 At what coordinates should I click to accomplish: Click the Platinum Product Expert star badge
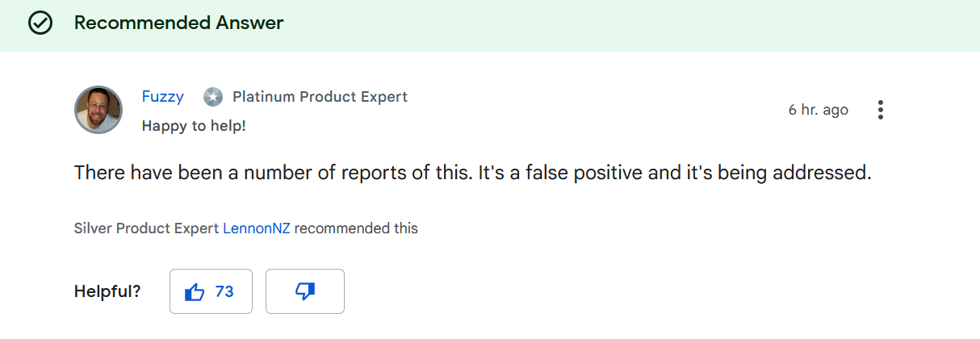[x=212, y=97]
